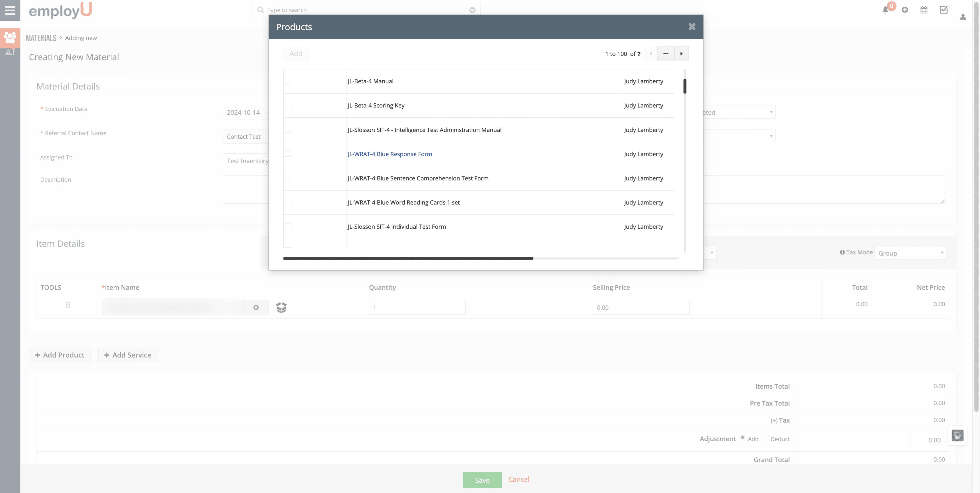
Task: Expand the global search options arrow
Action: point(472,10)
